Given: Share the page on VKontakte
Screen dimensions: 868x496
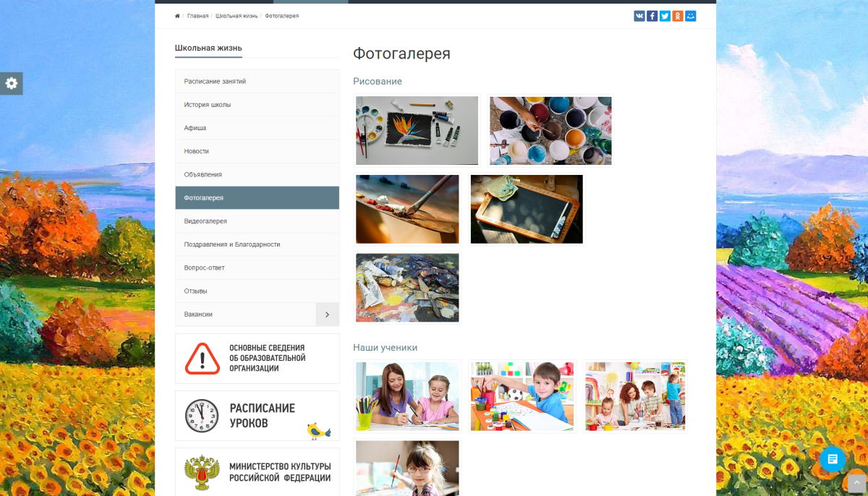Looking at the screenshot, I should (x=639, y=15).
